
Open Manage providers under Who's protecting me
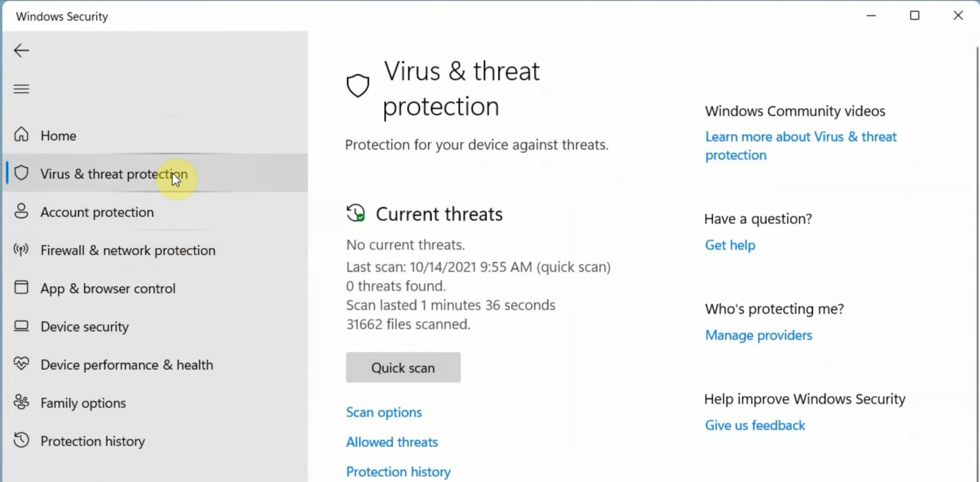pos(759,335)
